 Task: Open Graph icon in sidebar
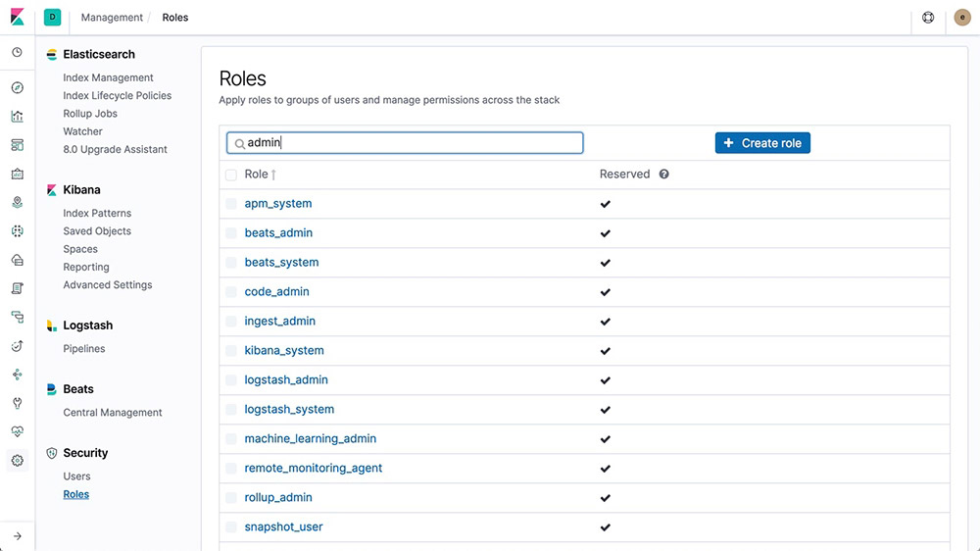18,375
